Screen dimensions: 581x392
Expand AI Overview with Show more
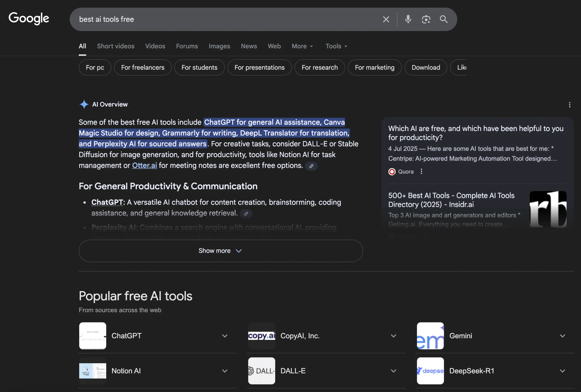pos(221,251)
